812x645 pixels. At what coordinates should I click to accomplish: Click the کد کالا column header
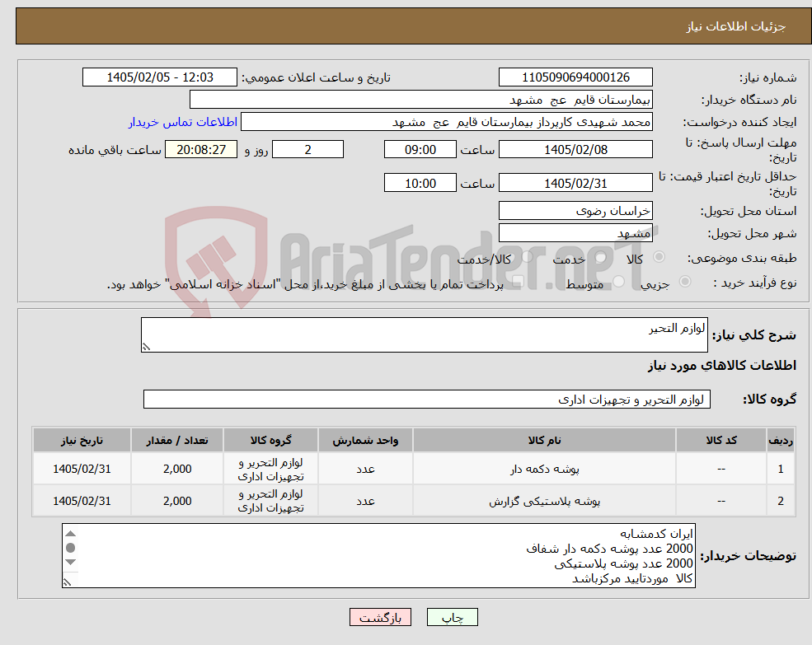click(x=721, y=440)
